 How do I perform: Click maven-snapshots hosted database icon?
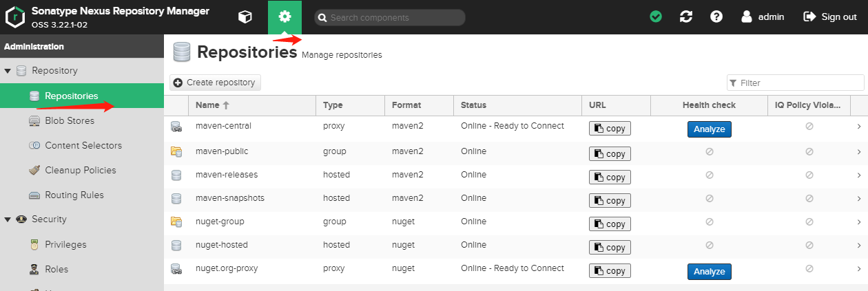point(176,198)
